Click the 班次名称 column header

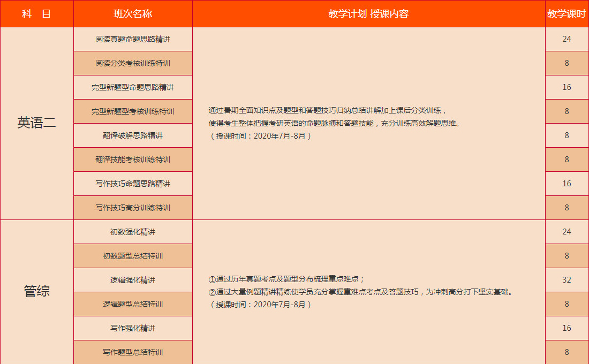click(x=133, y=14)
